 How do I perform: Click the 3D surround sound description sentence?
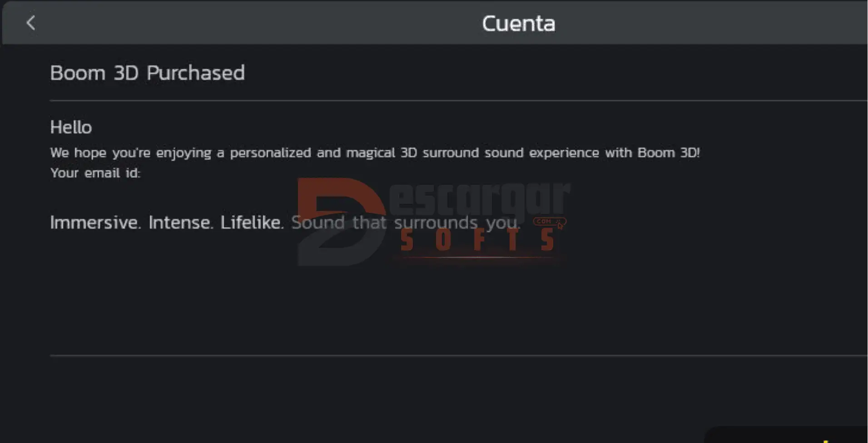[318, 153]
